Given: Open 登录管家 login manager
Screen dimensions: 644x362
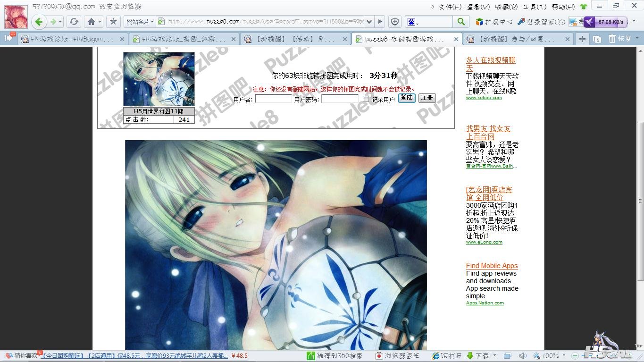Looking at the screenshot, I should click(x=541, y=22).
